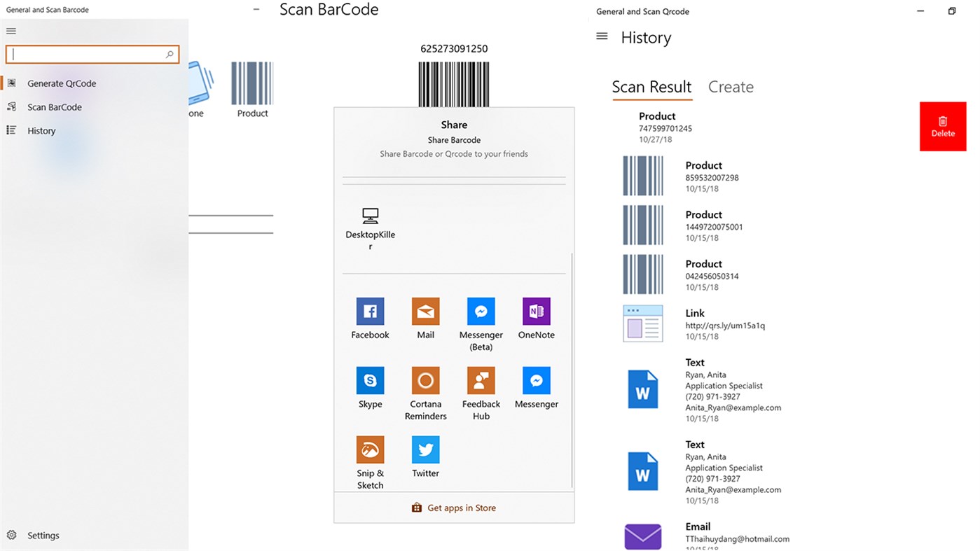The width and height of the screenshot is (980, 551).
Task: Open Scan BarCode from the navigation menu
Action: point(55,106)
